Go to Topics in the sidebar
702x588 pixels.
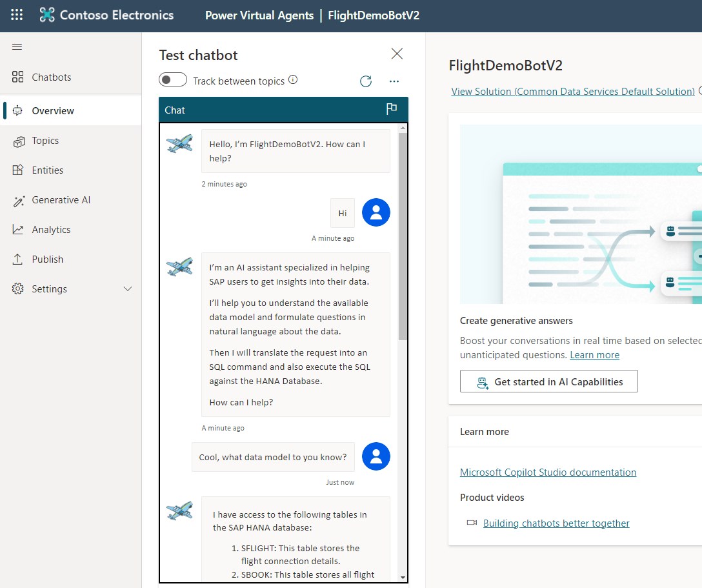pyautogui.click(x=71, y=141)
